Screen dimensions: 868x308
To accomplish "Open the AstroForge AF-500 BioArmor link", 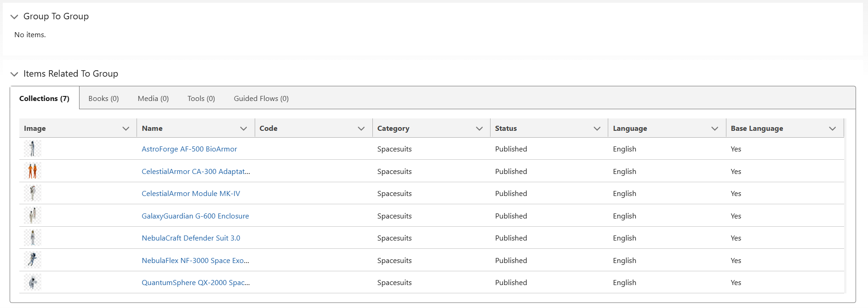I will [189, 149].
